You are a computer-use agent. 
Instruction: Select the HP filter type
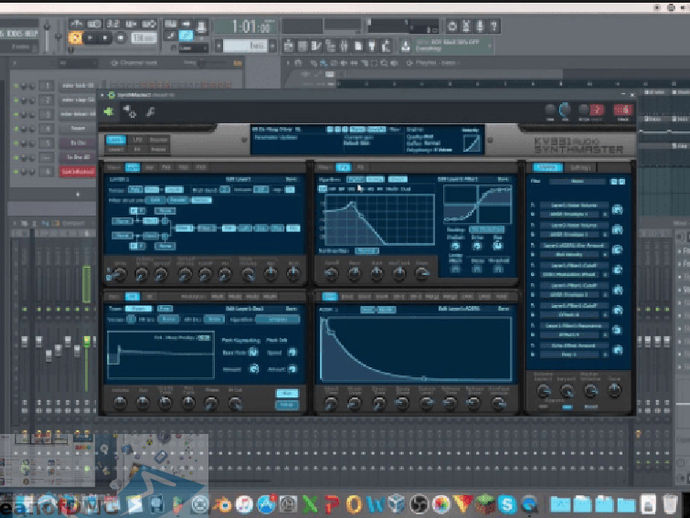point(333,189)
